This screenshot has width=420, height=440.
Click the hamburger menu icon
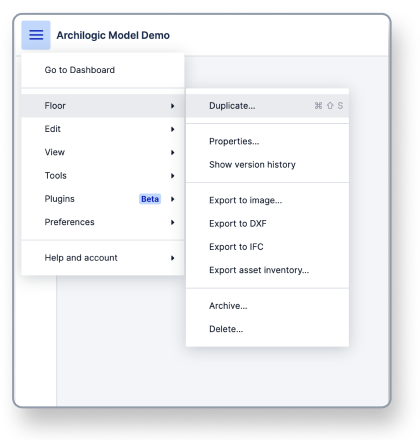[x=36, y=35]
